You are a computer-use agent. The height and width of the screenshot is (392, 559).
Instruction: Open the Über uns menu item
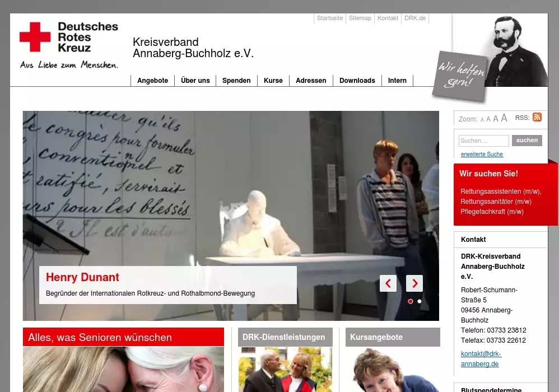[195, 81]
